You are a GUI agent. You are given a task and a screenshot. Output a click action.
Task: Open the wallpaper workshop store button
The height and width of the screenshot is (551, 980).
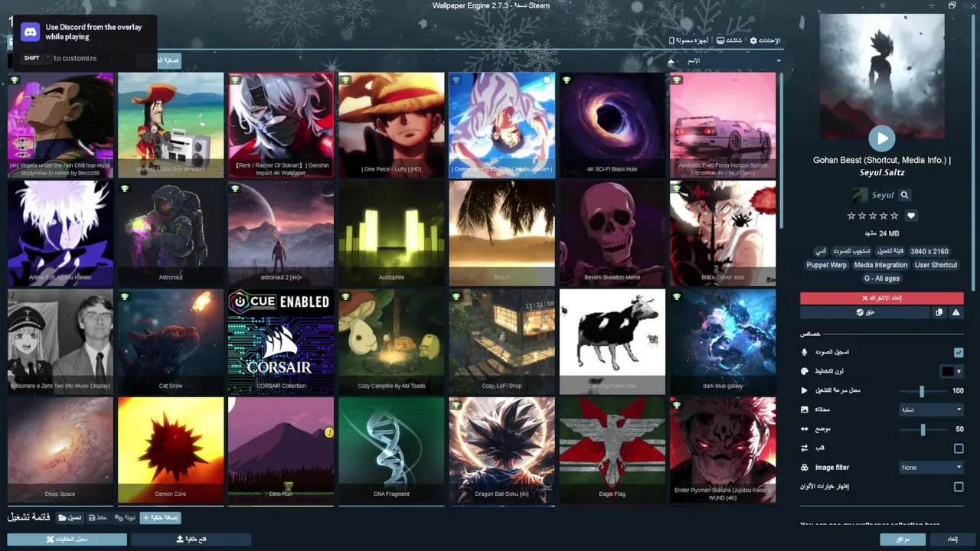pyautogui.click(x=67, y=540)
